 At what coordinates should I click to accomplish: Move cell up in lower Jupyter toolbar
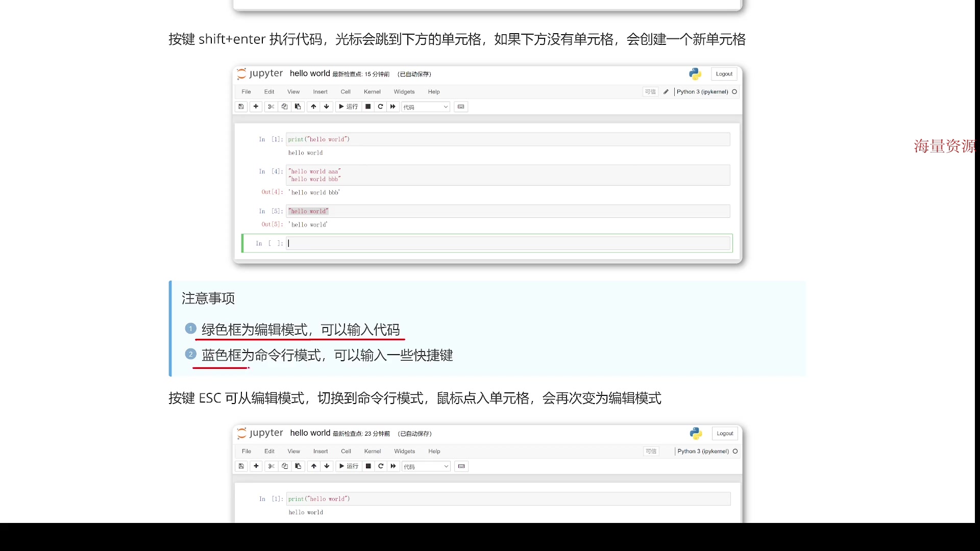(x=314, y=466)
